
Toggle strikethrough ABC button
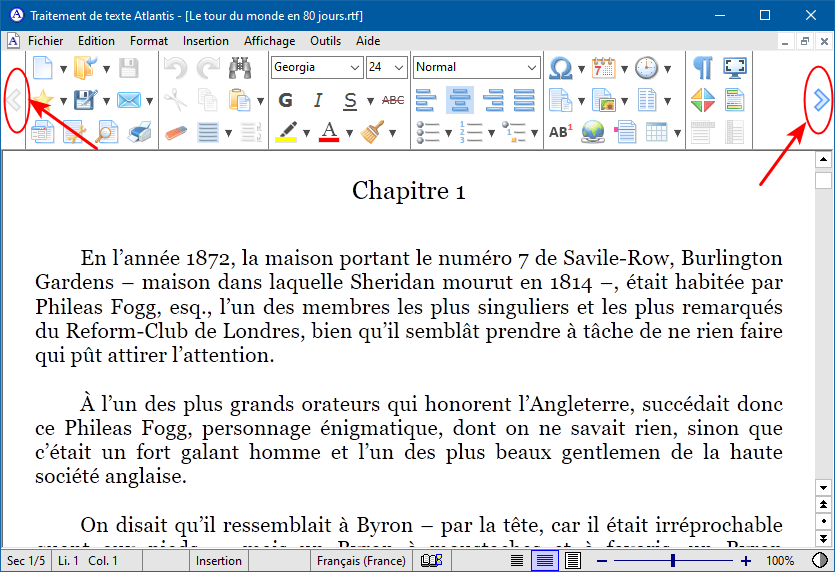(x=393, y=100)
